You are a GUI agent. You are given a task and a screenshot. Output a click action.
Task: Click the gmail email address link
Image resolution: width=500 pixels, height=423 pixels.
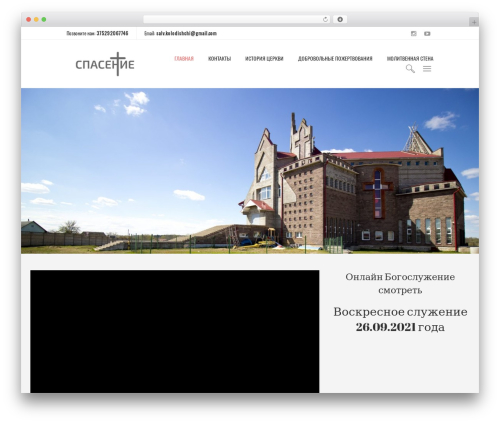point(186,33)
